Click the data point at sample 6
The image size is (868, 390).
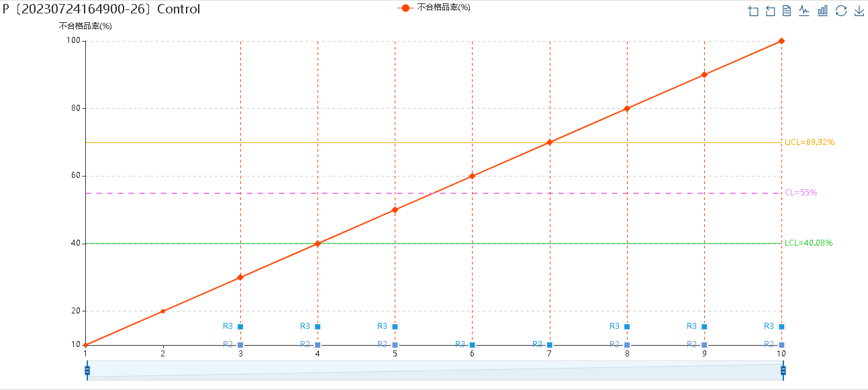pos(472,176)
